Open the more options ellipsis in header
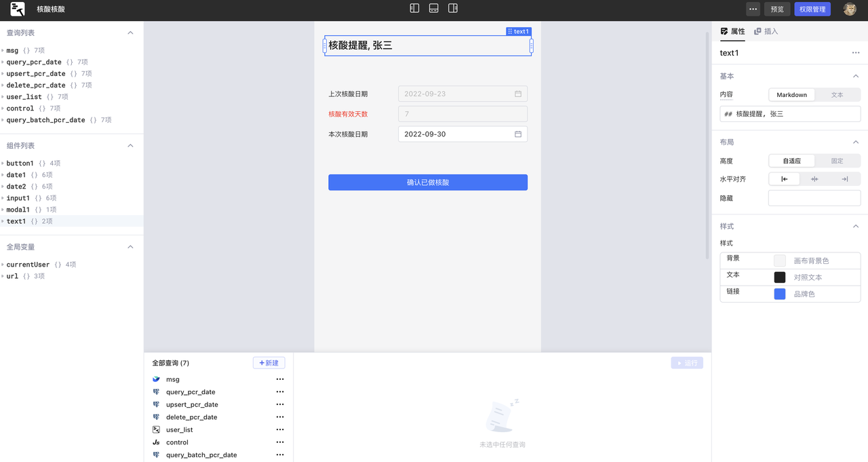Image resolution: width=868 pixels, height=462 pixels. (753, 9)
